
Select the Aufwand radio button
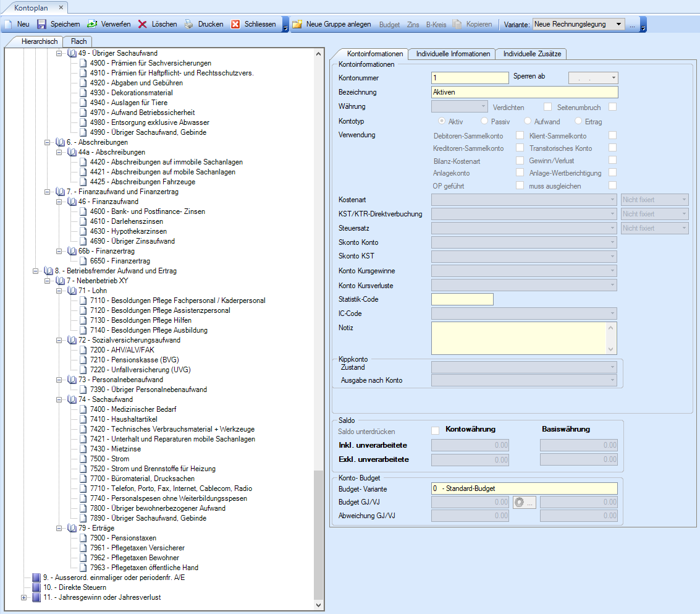tap(528, 121)
